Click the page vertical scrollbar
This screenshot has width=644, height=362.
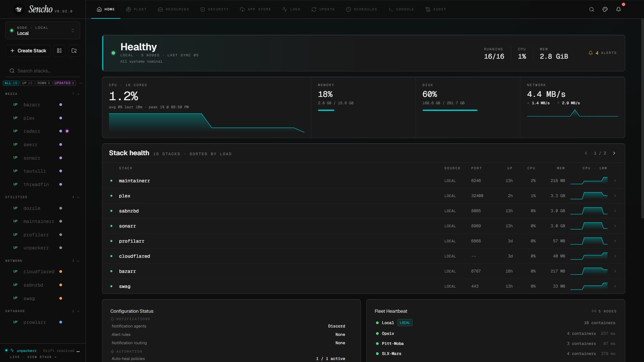pos(642,119)
